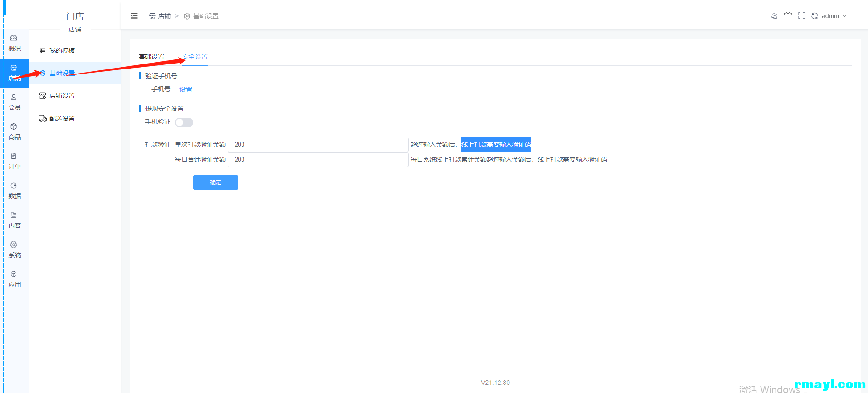Open 会员 members section in sidebar
Screen dimensions: 868x393
pos(15,102)
